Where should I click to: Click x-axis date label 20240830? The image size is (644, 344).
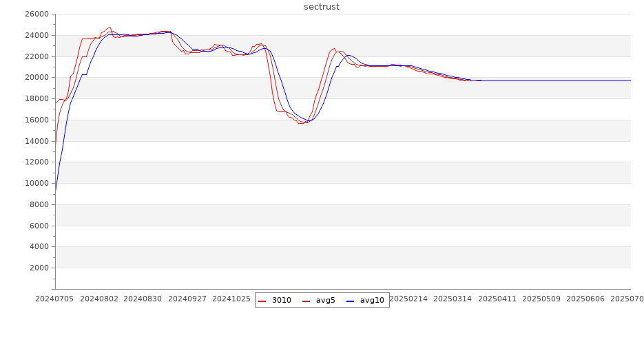pyautogui.click(x=143, y=299)
